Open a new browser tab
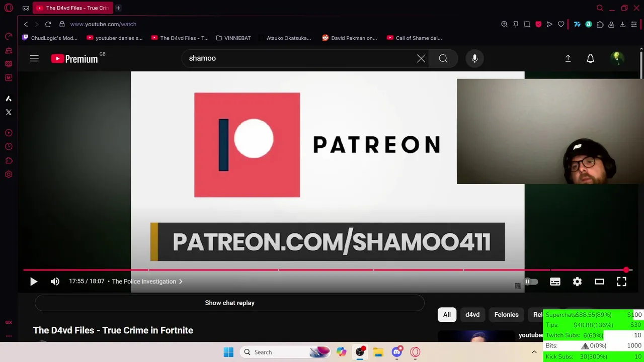The image size is (644, 362). pos(118,8)
